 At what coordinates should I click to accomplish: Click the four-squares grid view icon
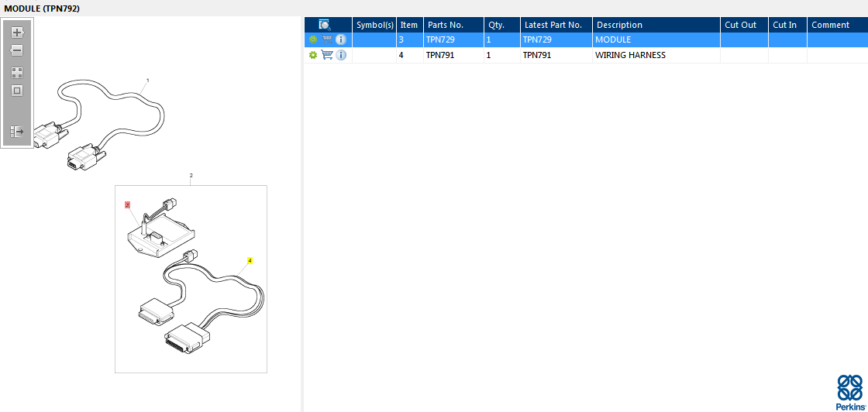pos(17,73)
